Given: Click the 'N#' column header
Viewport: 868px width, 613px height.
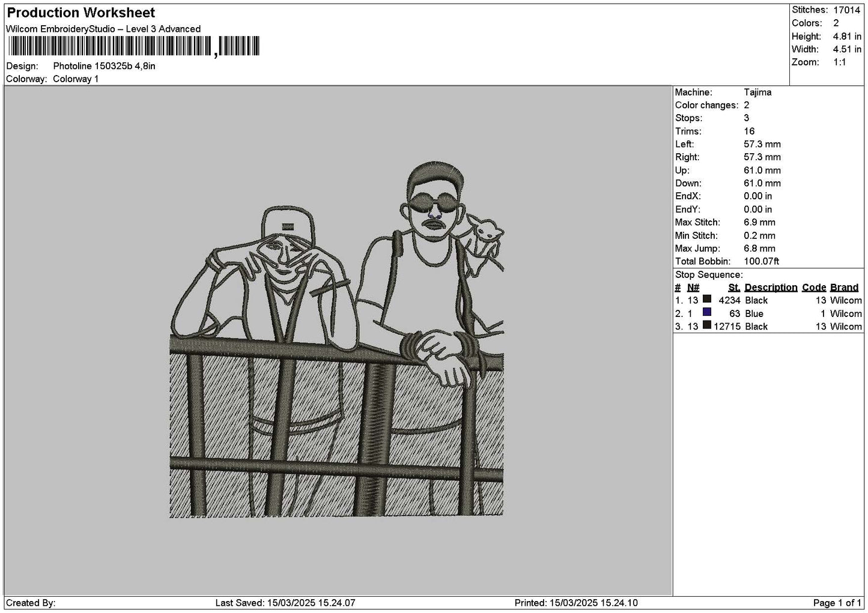Looking at the screenshot, I should (x=693, y=288).
